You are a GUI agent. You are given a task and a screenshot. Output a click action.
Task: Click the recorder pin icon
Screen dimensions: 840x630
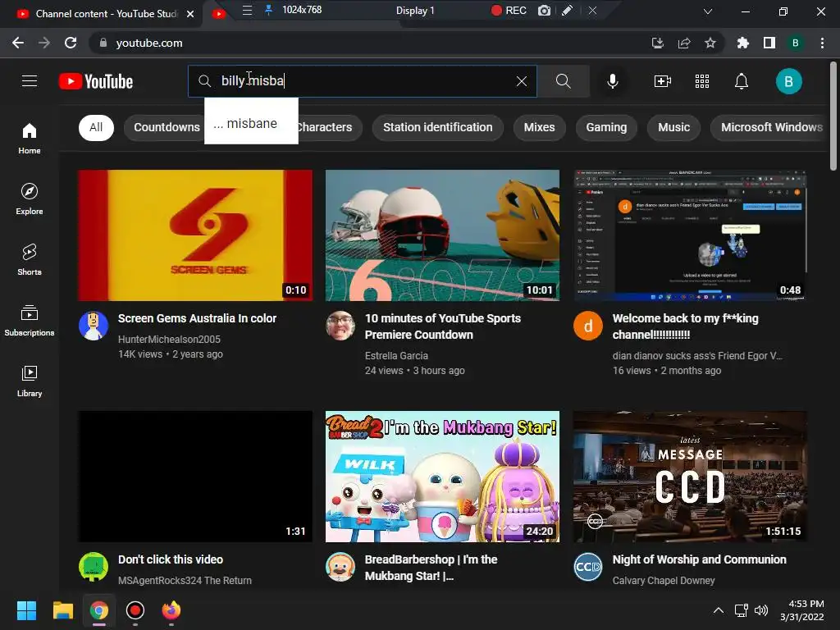tap(269, 10)
